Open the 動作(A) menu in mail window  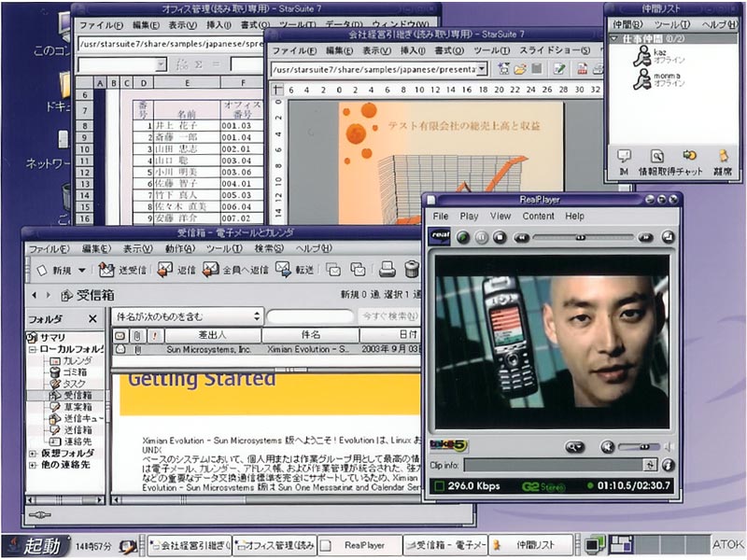tap(180, 248)
